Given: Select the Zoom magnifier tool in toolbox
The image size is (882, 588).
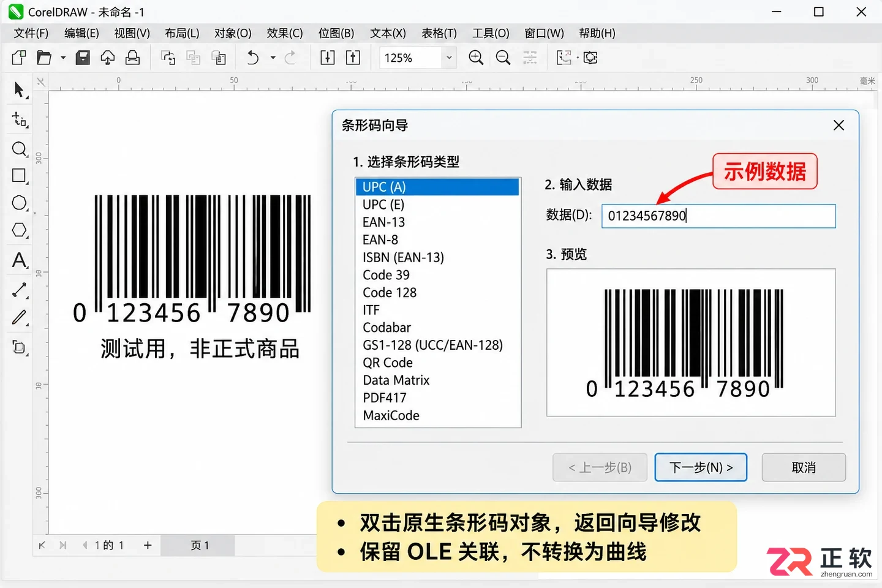Looking at the screenshot, I should (x=20, y=149).
